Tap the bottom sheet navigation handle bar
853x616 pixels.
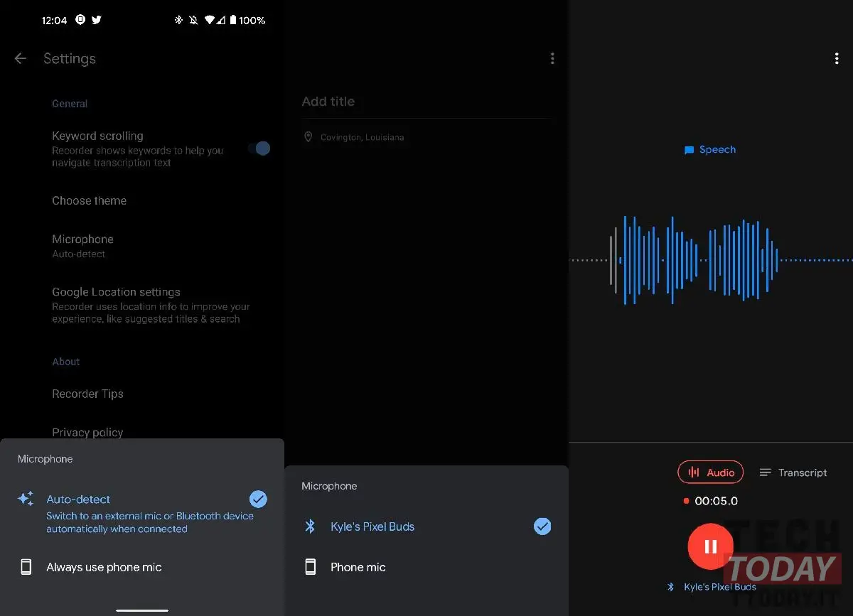(x=142, y=610)
